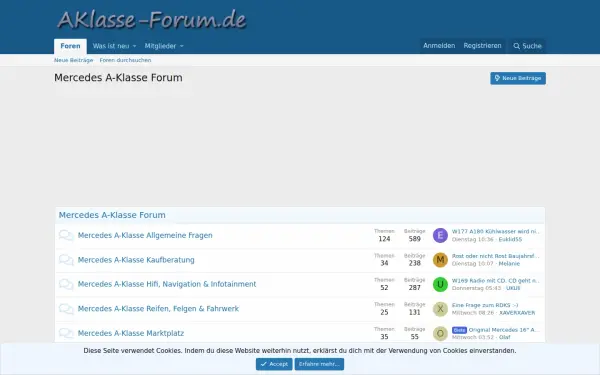Image resolution: width=600 pixels, height=375 pixels.
Task: Accept the cookie notice
Action: click(274, 364)
